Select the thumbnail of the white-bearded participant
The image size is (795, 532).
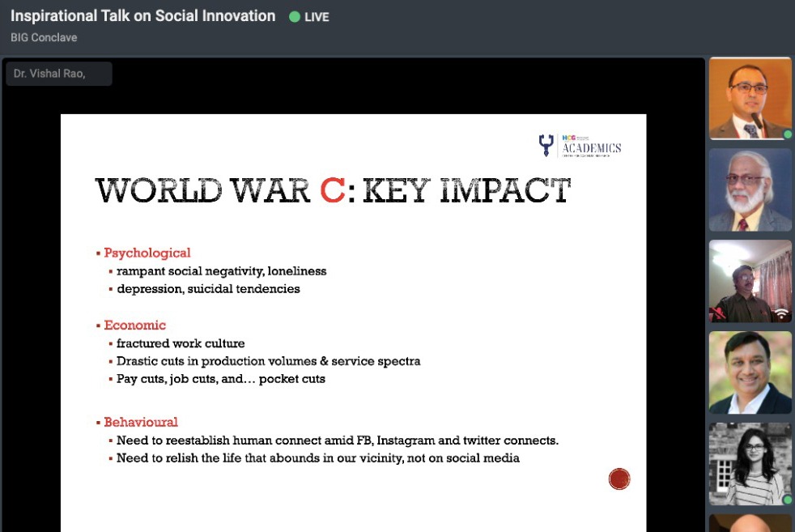(x=750, y=190)
